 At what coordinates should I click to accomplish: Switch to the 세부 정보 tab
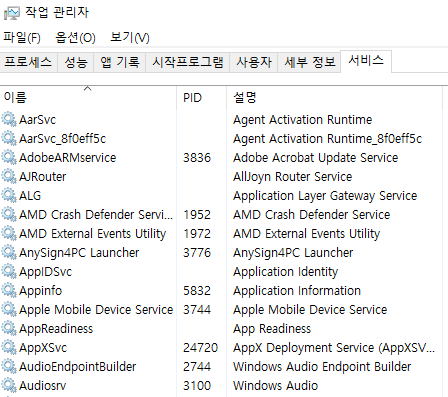[x=309, y=62]
